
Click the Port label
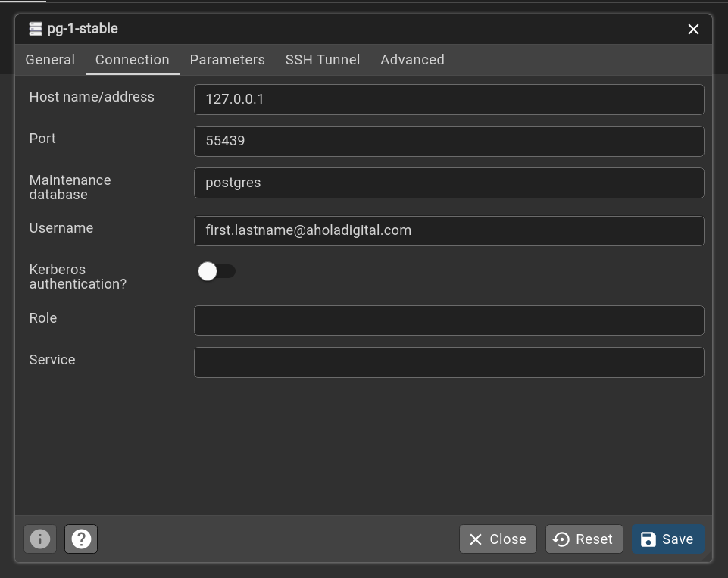coord(42,139)
